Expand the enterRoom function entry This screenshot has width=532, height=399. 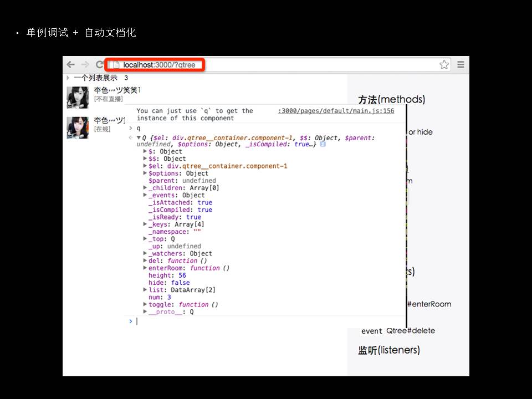coord(145,268)
